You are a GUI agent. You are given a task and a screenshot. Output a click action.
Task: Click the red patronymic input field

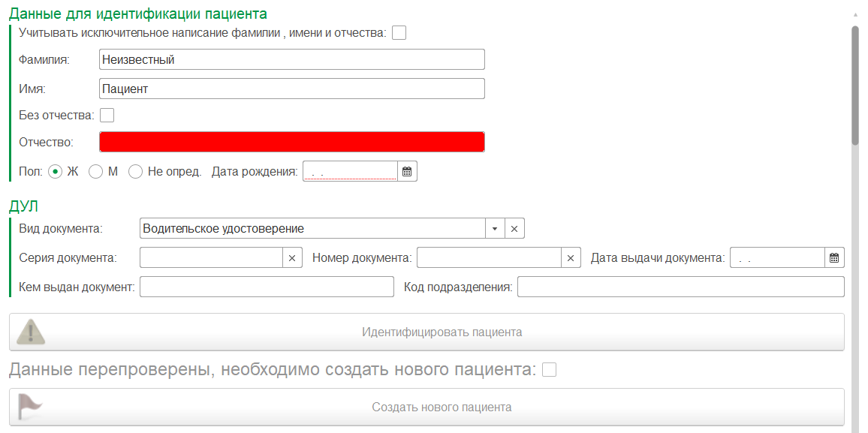pyautogui.click(x=291, y=143)
